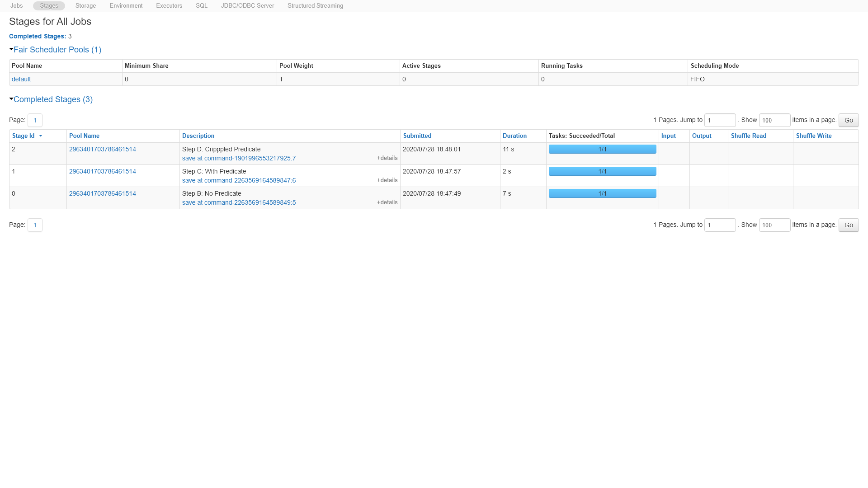Open the Environment tab
Viewport: 868px width, 488px height.
pos(126,6)
